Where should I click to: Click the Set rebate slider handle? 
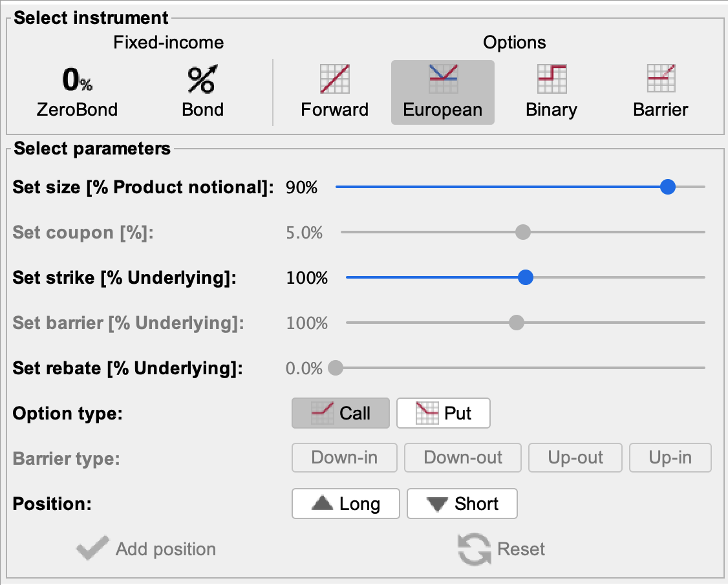pyautogui.click(x=336, y=368)
